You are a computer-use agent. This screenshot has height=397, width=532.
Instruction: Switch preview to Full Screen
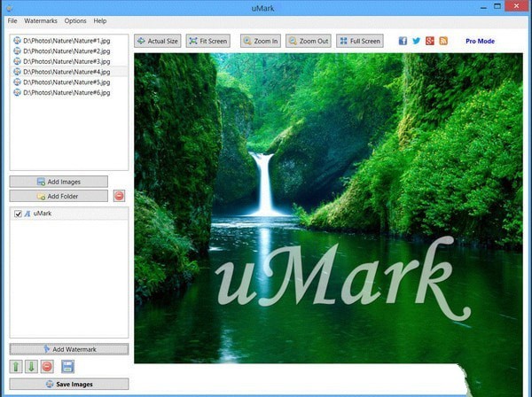click(360, 41)
